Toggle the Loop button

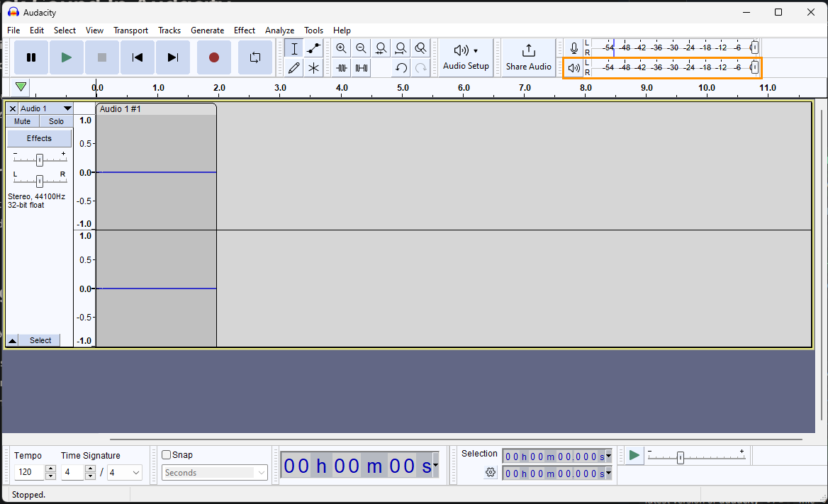[x=255, y=57]
